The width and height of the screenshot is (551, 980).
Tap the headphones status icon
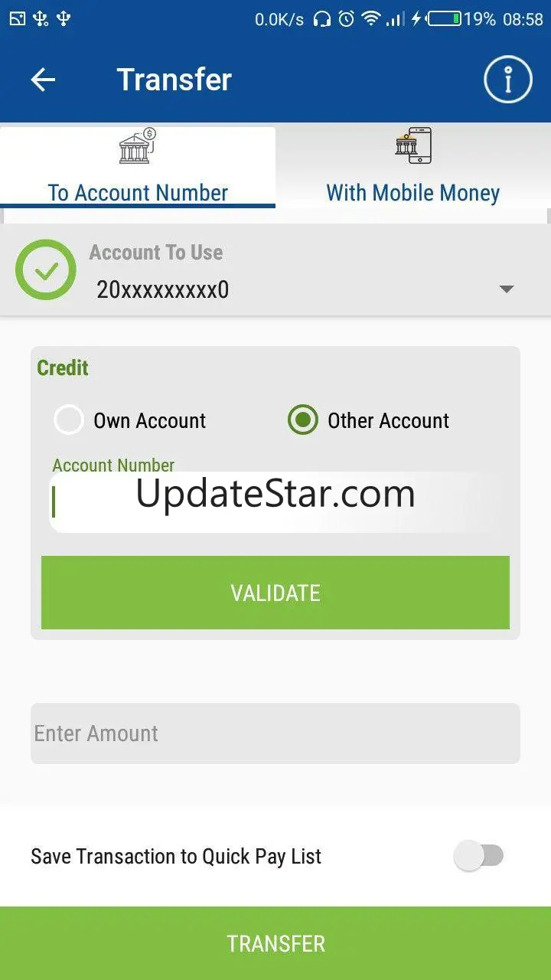322,18
